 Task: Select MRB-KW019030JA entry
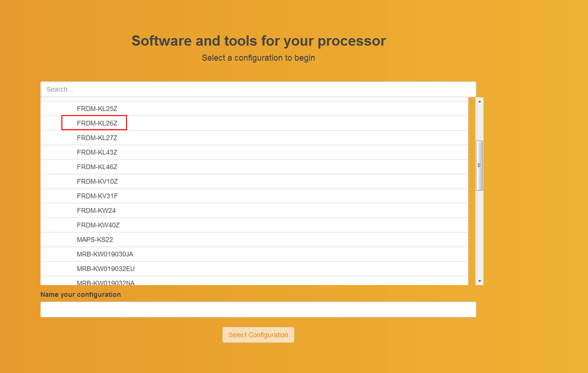point(254,254)
